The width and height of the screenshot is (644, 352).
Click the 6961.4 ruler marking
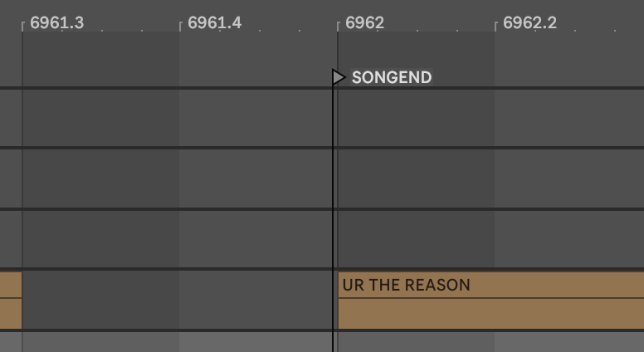(214, 22)
